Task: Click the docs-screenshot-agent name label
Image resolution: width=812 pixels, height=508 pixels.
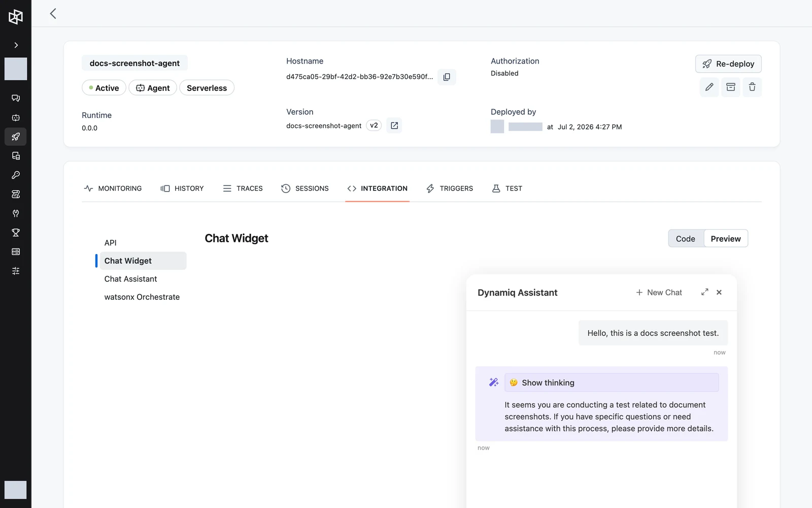Action: (134, 63)
